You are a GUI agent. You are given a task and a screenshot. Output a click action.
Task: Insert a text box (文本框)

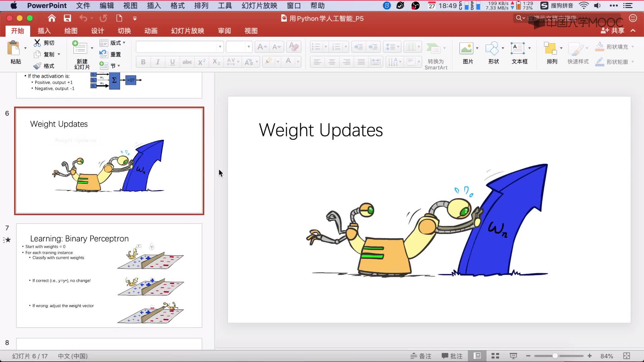click(518, 48)
